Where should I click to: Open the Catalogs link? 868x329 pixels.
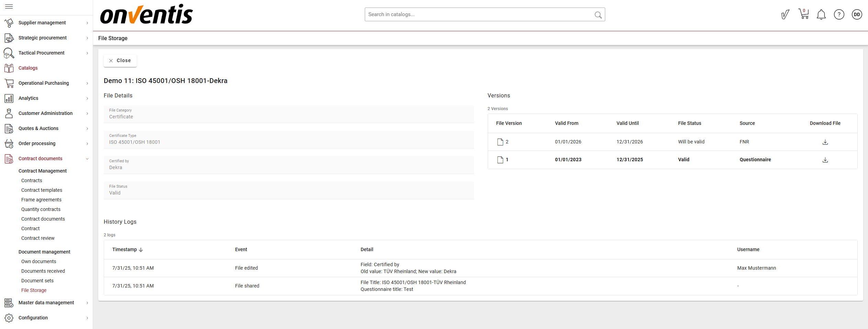tap(28, 68)
